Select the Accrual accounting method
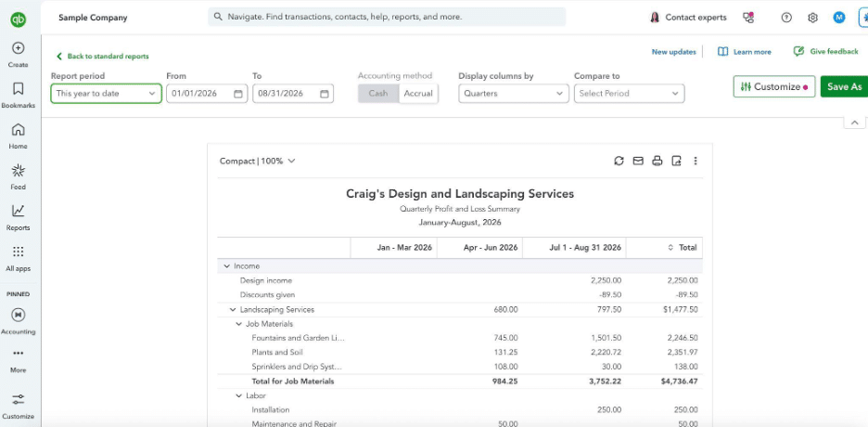This screenshot has width=868, height=427. [418, 94]
